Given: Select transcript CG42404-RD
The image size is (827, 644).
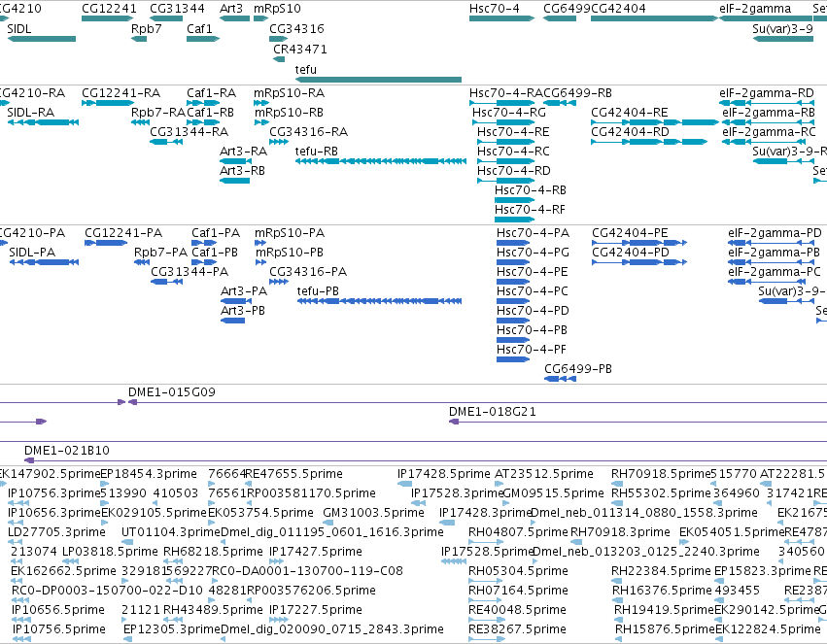Looking at the screenshot, I should pyautogui.click(x=649, y=142).
